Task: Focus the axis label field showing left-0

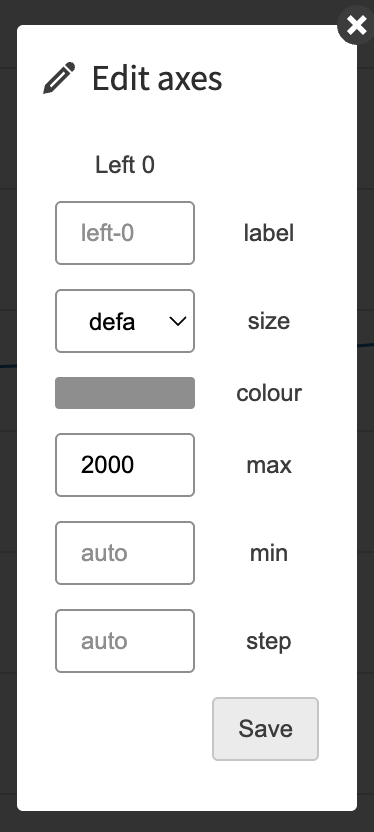Action: (x=125, y=233)
